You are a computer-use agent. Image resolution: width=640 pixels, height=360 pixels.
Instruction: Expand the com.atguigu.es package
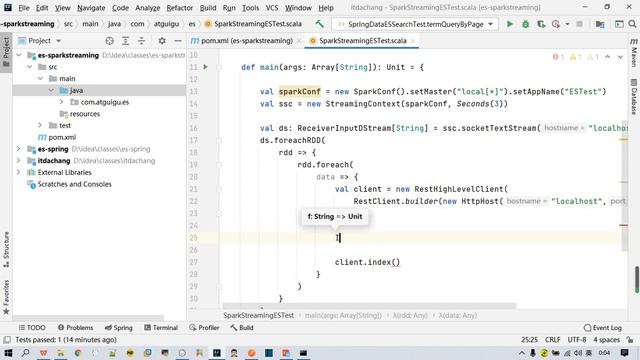point(61,102)
